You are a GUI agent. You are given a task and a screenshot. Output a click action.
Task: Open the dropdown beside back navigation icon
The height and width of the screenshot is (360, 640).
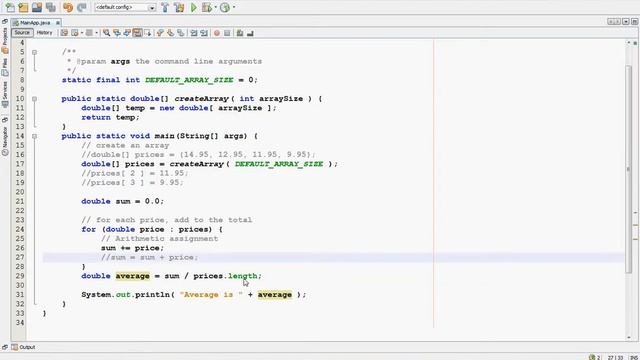point(82,33)
